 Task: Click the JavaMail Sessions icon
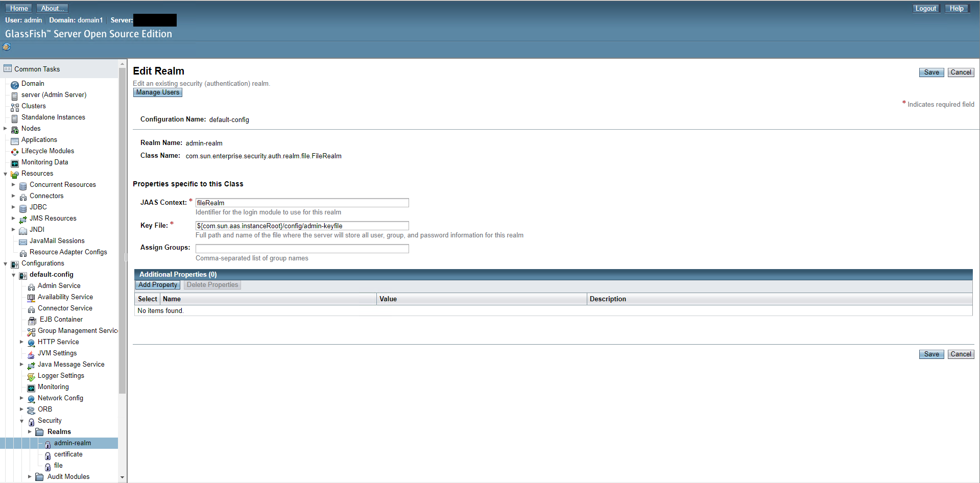(23, 240)
